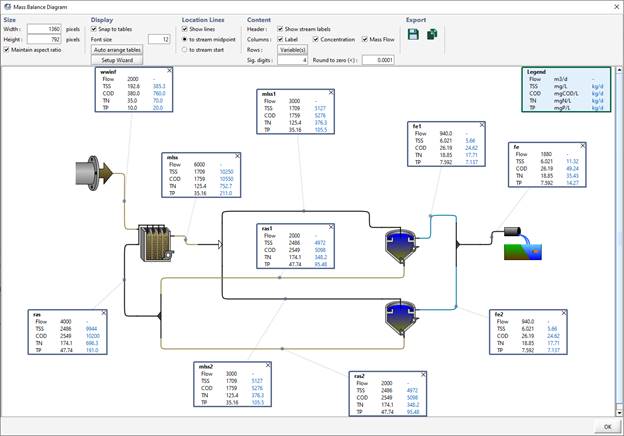Click the copy to clipboard export icon
This screenshot has height=436, width=624.
(432, 34)
